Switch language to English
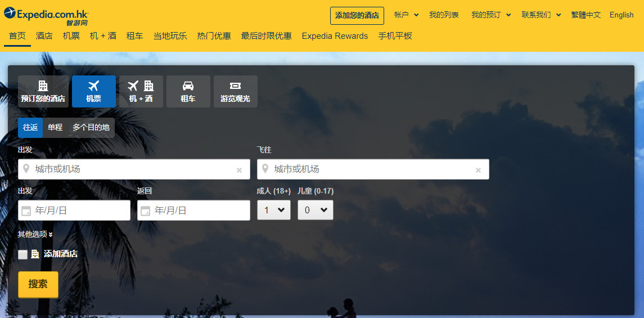Viewport: 644px width, 318px height. coord(622,15)
